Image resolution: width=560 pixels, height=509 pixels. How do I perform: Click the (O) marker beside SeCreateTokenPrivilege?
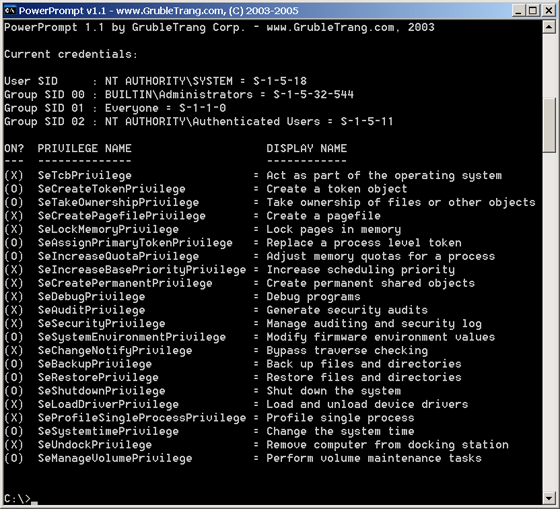click(14, 189)
